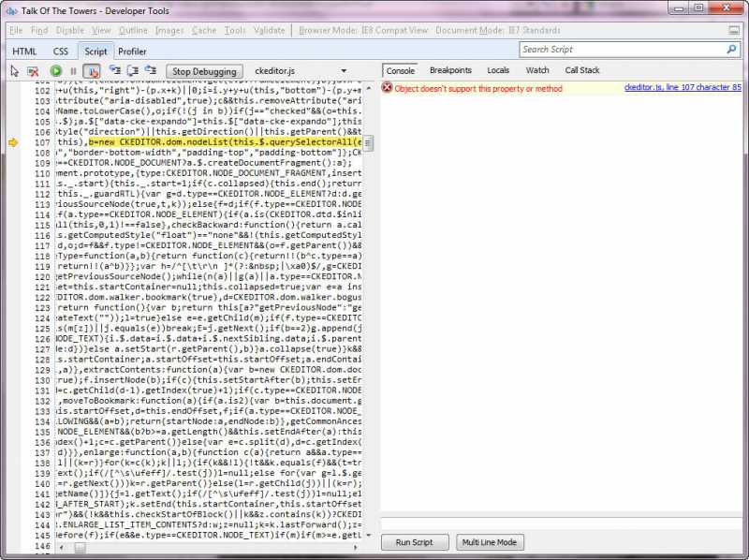Click the Multi Line Mode button

coord(489,542)
